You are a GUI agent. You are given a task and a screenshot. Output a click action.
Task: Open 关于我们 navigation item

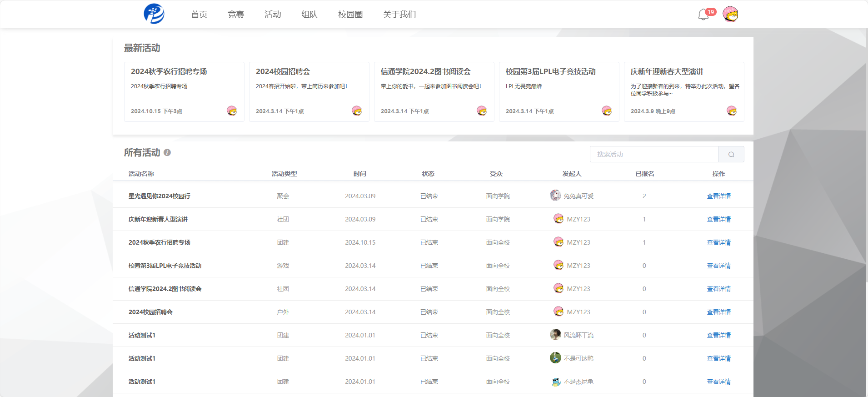click(399, 15)
